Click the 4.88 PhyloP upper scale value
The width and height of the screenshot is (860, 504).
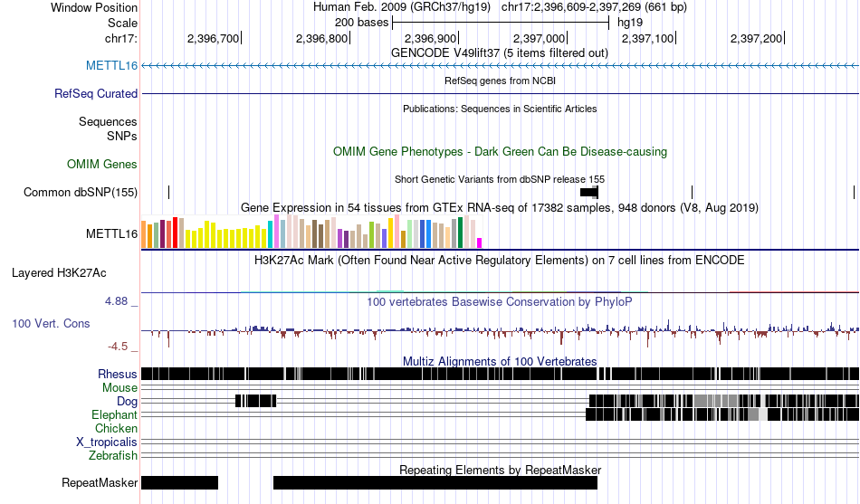(x=116, y=301)
